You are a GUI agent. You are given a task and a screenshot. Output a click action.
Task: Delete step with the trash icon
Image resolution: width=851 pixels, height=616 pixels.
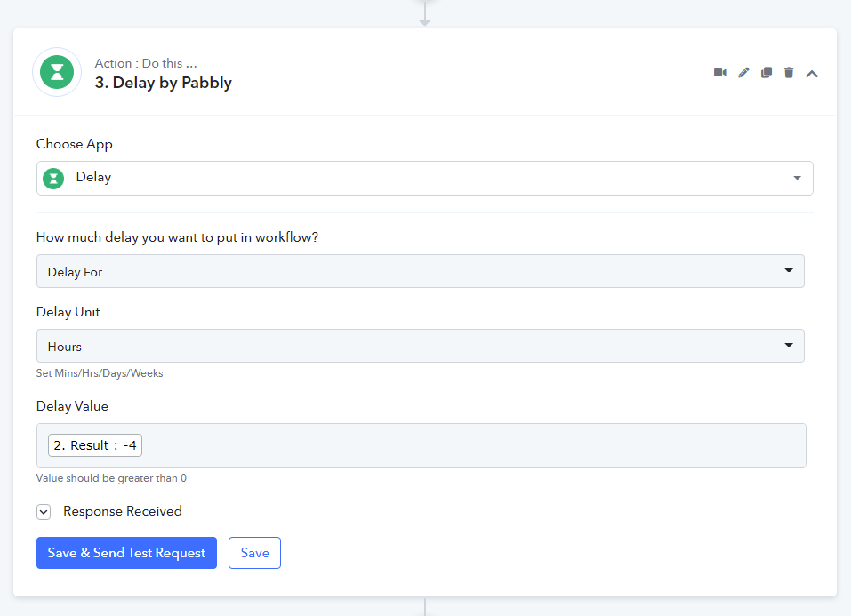click(789, 73)
